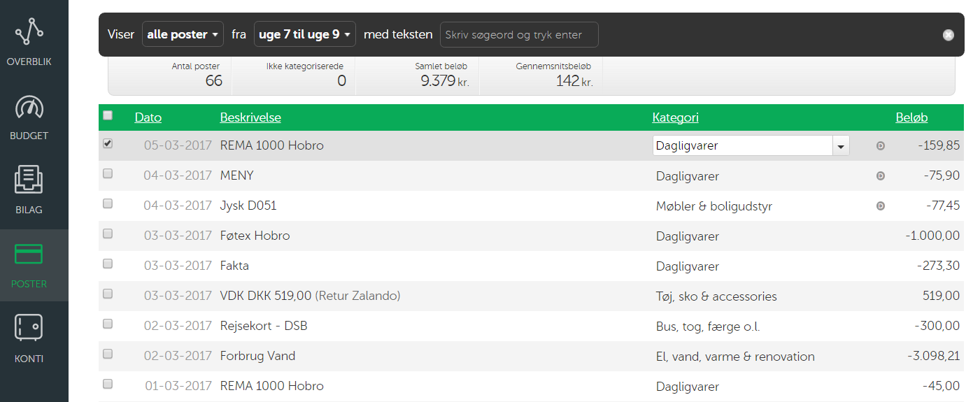Screen dimensions: 980x402
Task: Open the Konti safe icon
Action: (29, 329)
